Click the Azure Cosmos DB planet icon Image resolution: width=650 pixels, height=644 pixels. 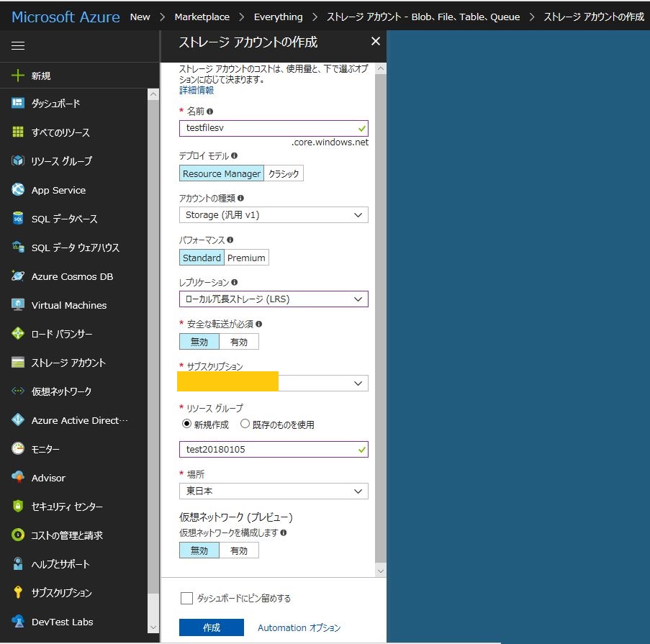coord(18,276)
